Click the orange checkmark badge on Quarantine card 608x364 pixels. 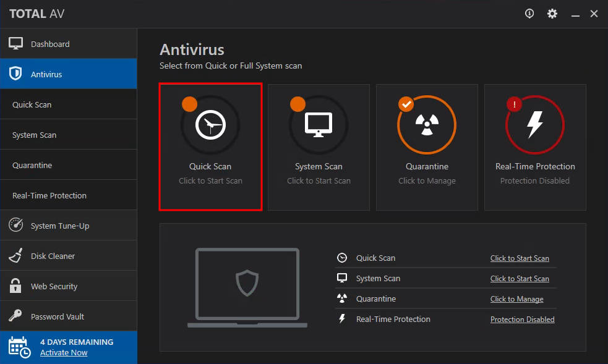(406, 104)
